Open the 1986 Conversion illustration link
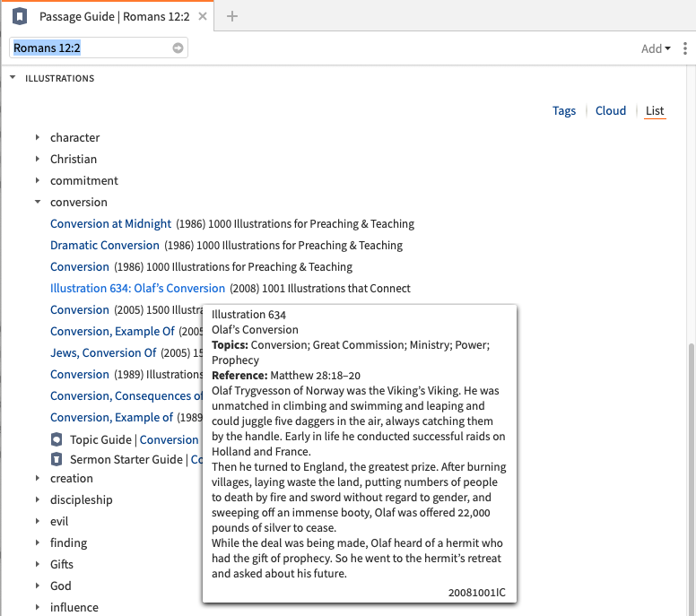This screenshot has height=616, width=696. tap(80, 266)
